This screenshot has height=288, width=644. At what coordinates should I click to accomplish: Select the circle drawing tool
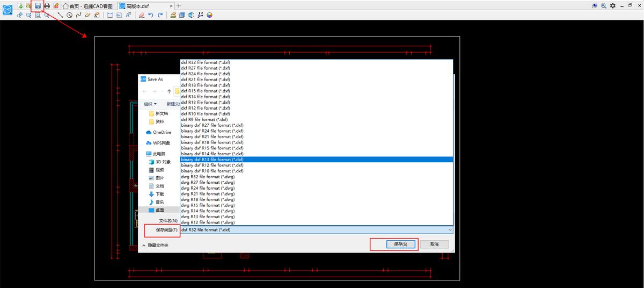point(69,15)
